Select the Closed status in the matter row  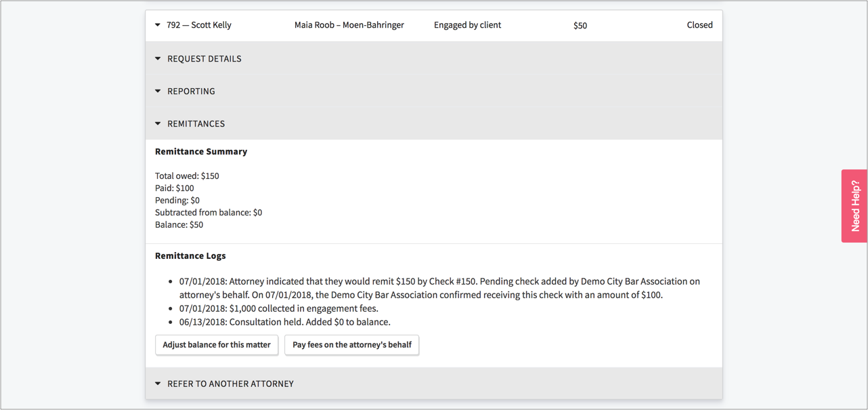pos(699,25)
